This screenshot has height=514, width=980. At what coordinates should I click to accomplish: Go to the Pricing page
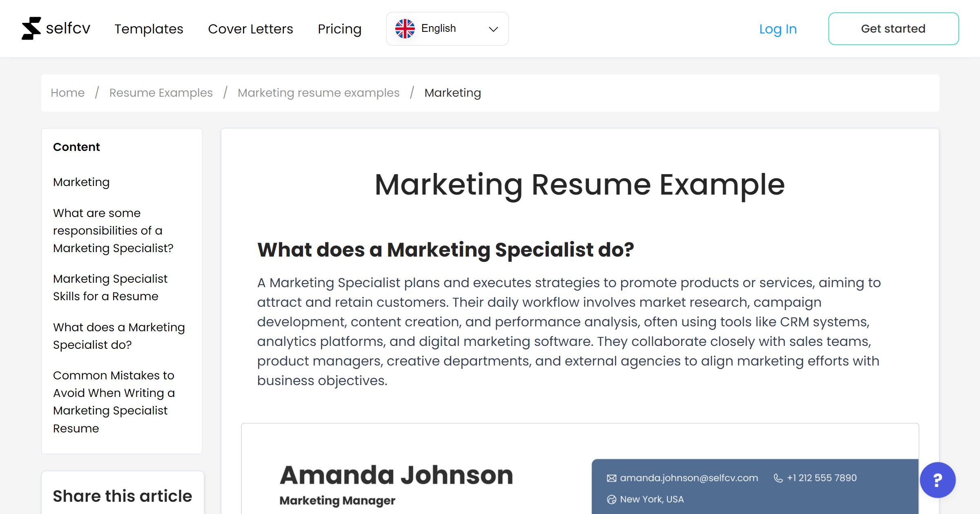click(339, 29)
